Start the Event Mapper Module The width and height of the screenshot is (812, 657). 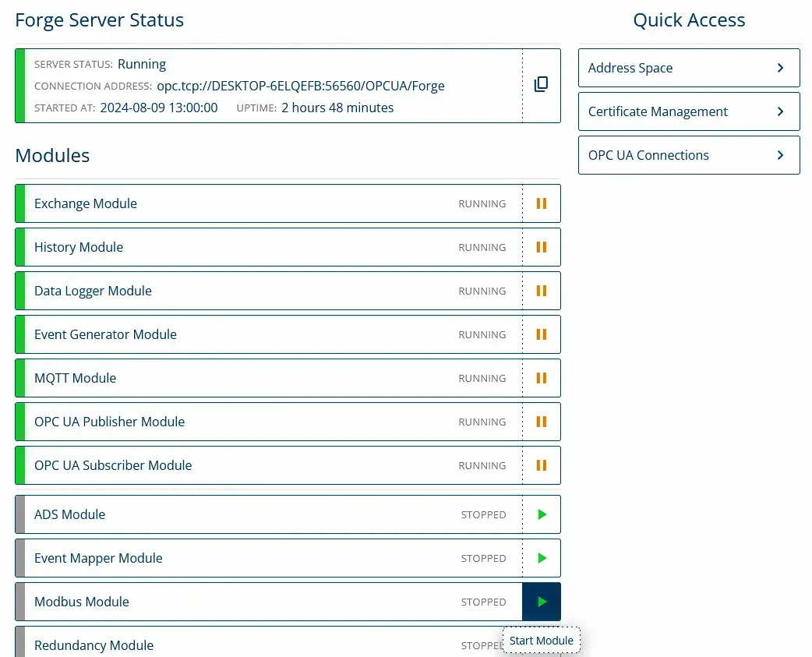542,558
